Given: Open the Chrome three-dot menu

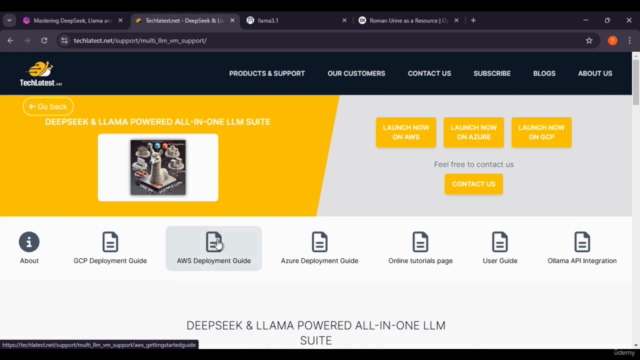Looking at the screenshot, I should point(629,40).
